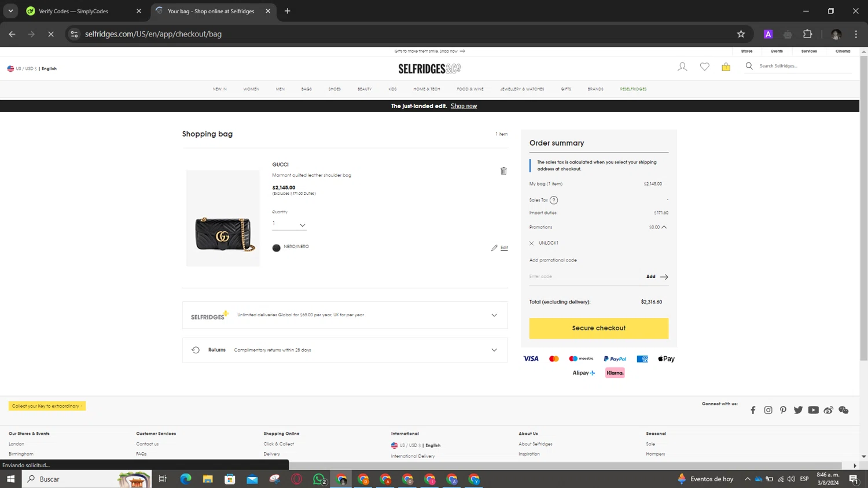Viewport: 868px width, 488px height.
Task: Open the Cinema link in the top bar
Action: pyautogui.click(x=843, y=51)
